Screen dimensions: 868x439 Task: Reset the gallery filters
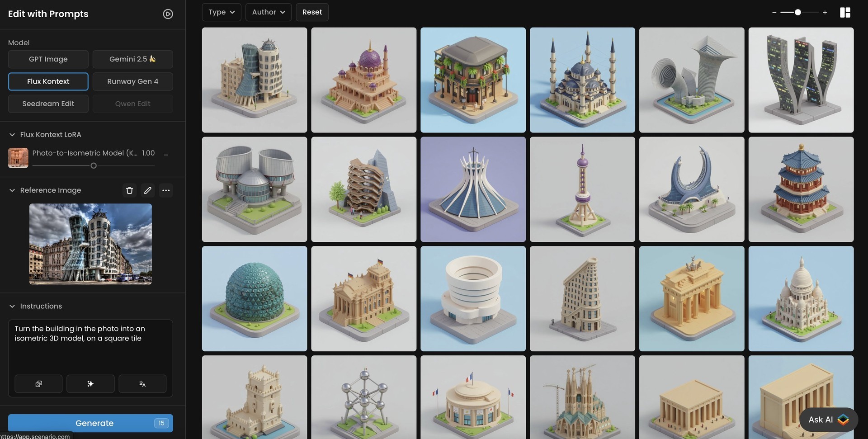coord(312,12)
